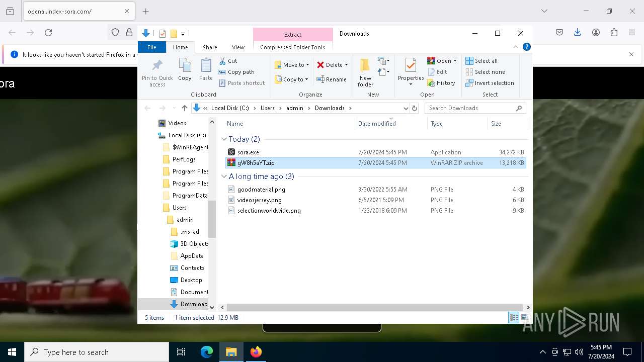
Task: Click Copy path command
Action: coord(236,72)
